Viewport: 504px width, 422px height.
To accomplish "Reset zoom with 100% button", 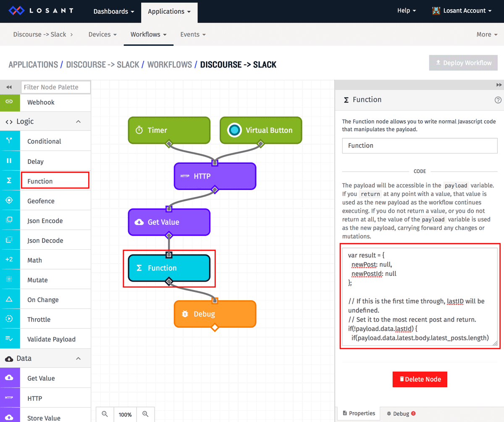I will [x=125, y=414].
